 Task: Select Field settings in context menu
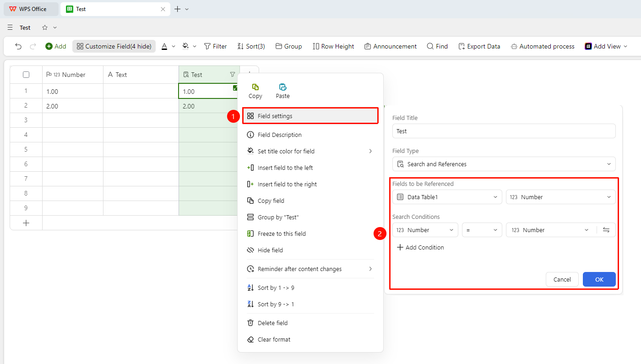[310, 116]
